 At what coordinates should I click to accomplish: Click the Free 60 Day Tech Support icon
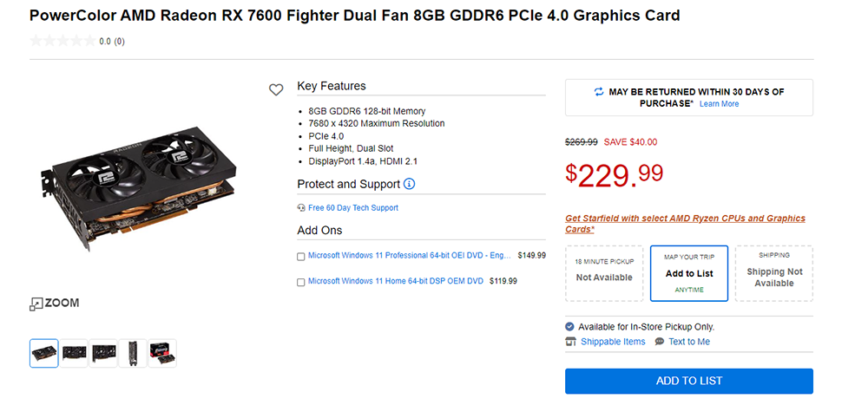tap(301, 208)
